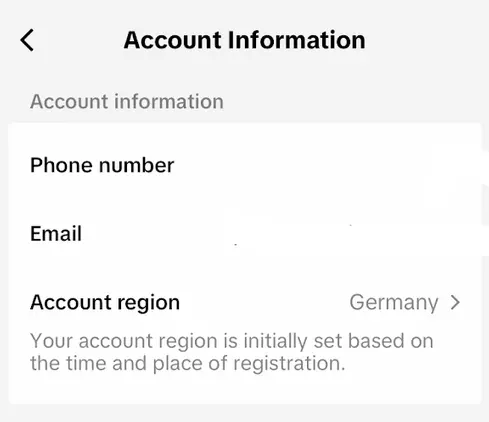Go back using the left arrow icon
Image resolution: width=489 pixels, height=422 pixels.
point(27,40)
